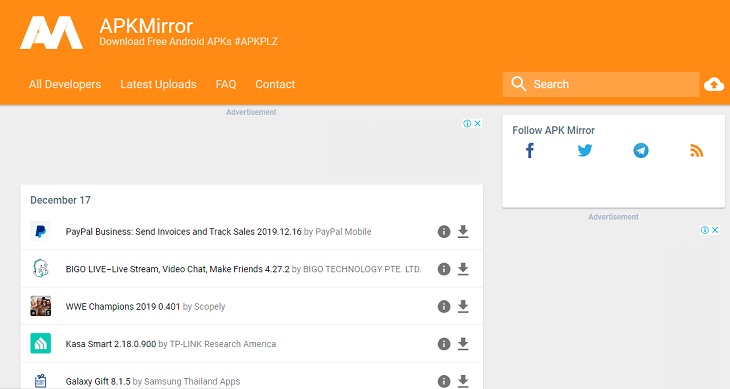
Task: Click the magnifying glass search icon
Action: tap(518, 84)
